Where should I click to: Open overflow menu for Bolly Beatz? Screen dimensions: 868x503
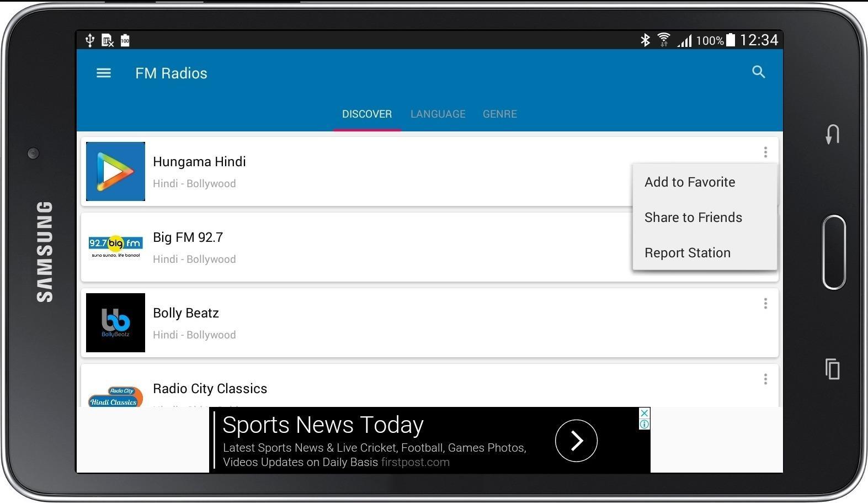pos(765,303)
